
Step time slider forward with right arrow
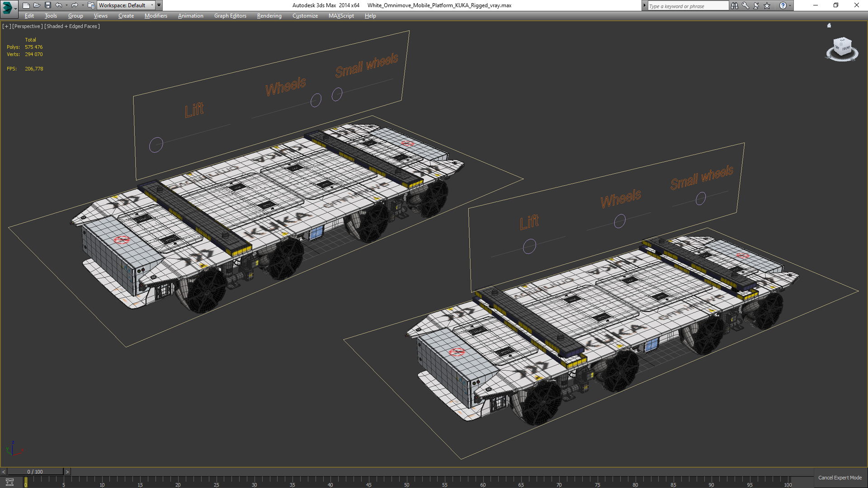(67, 472)
